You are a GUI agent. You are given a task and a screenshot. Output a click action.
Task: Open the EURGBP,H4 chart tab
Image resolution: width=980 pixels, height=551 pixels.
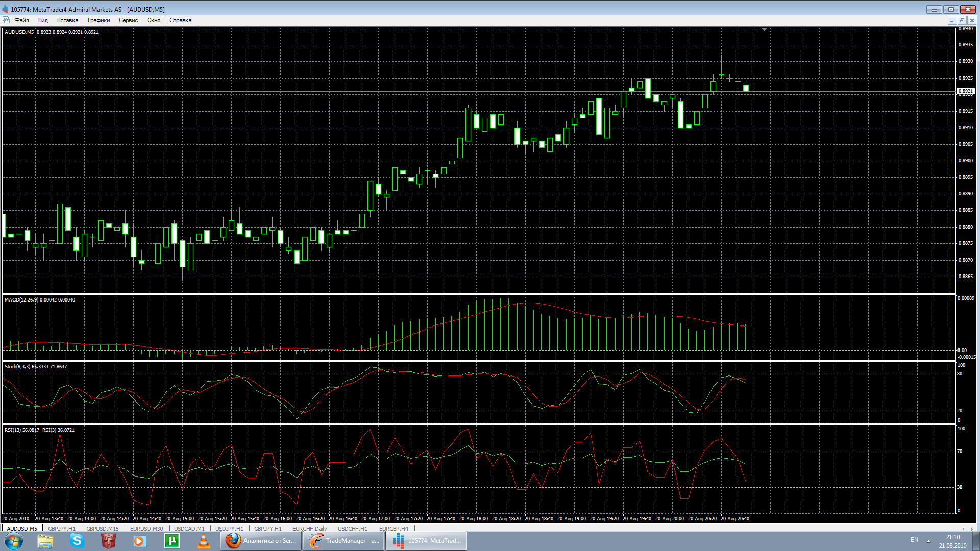[x=394, y=529]
